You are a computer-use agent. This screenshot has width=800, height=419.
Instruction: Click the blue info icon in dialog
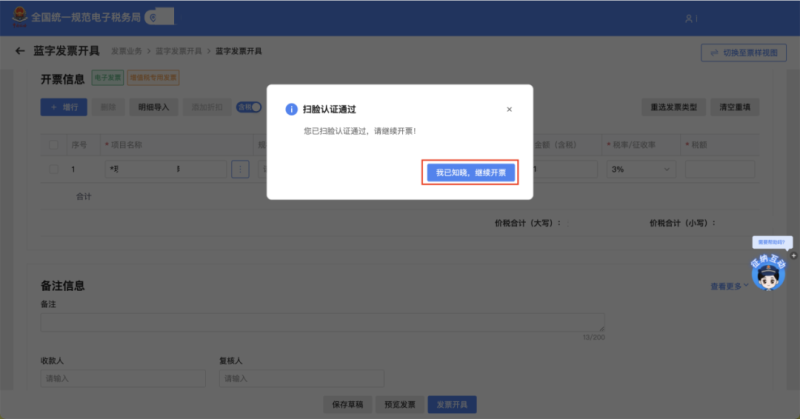coord(291,109)
